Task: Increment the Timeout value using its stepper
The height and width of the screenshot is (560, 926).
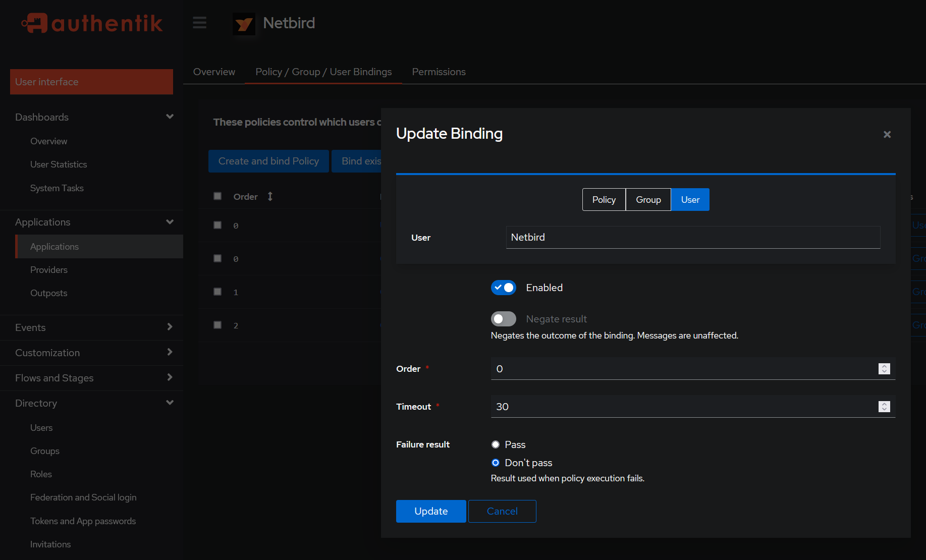Action: click(884, 404)
